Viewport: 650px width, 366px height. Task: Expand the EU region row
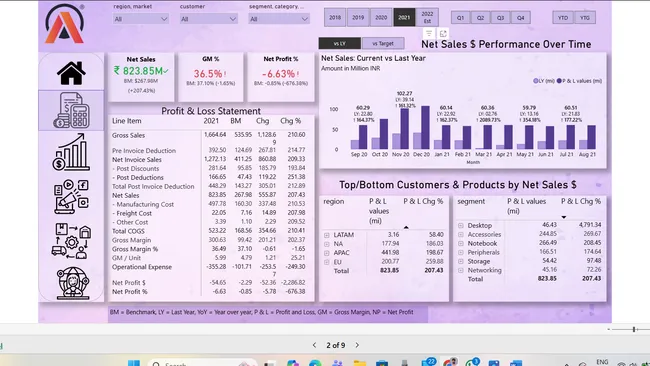tap(327, 262)
